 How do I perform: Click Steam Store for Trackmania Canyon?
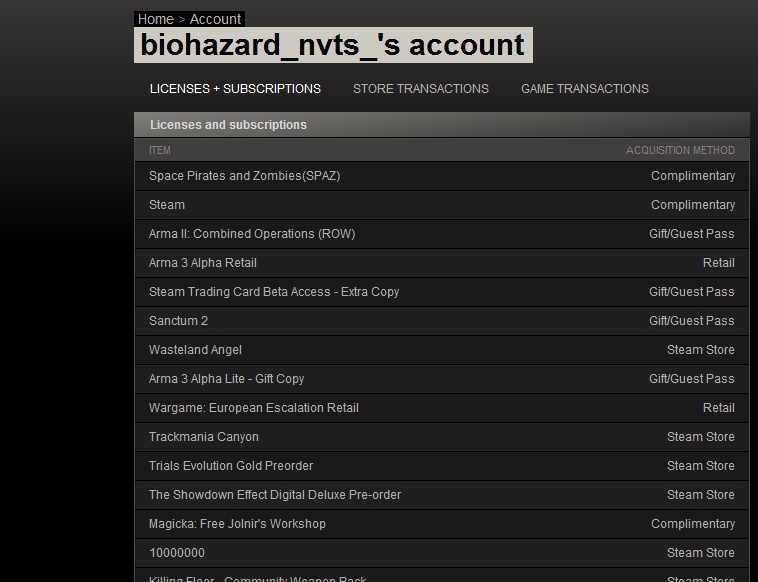tap(700, 437)
